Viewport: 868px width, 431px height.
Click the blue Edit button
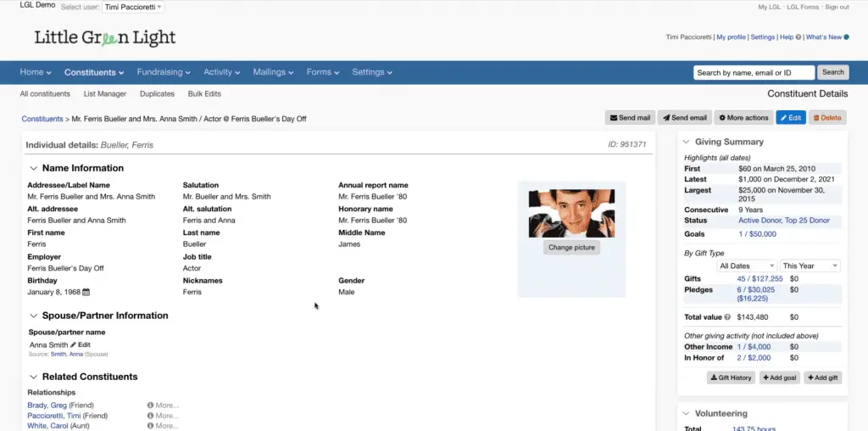pos(791,117)
